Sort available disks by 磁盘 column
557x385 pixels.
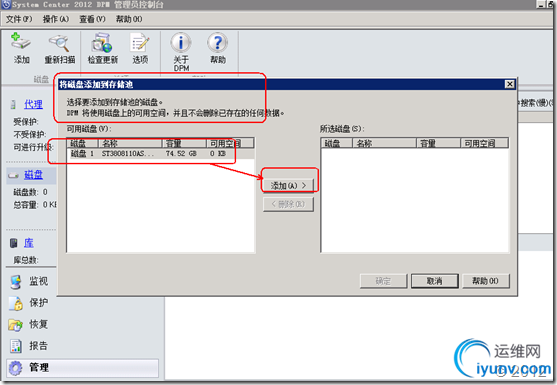(x=82, y=143)
